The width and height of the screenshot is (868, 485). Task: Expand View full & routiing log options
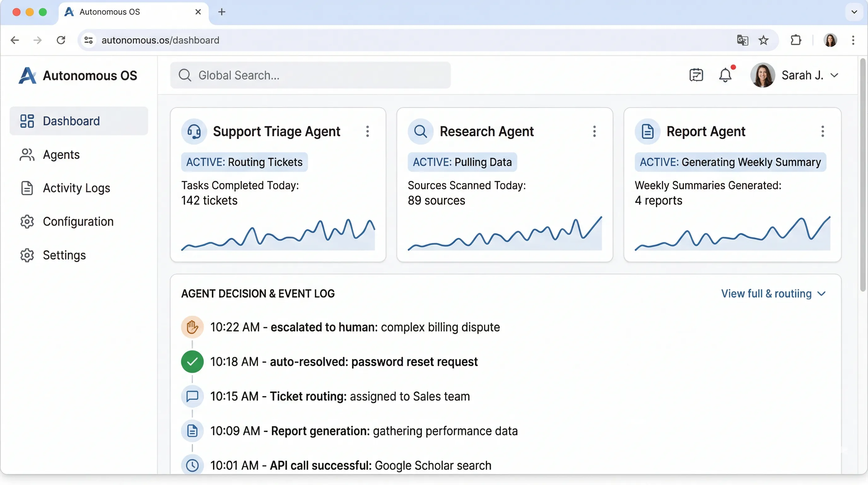pyautogui.click(x=773, y=293)
